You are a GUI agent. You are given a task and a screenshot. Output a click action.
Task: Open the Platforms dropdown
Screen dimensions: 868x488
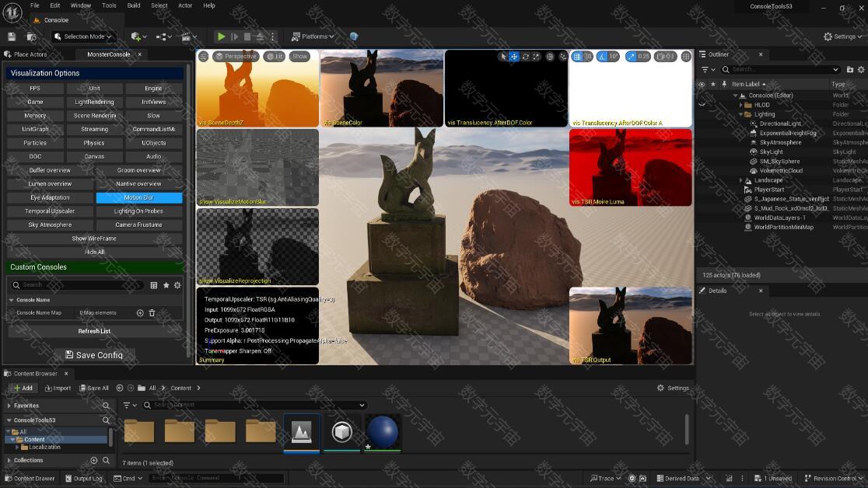(x=313, y=37)
